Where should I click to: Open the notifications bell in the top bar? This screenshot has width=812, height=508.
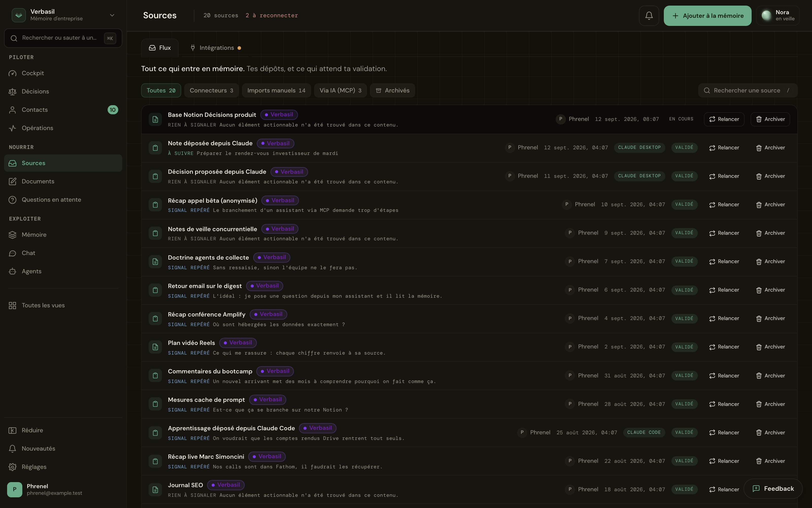click(x=649, y=15)
